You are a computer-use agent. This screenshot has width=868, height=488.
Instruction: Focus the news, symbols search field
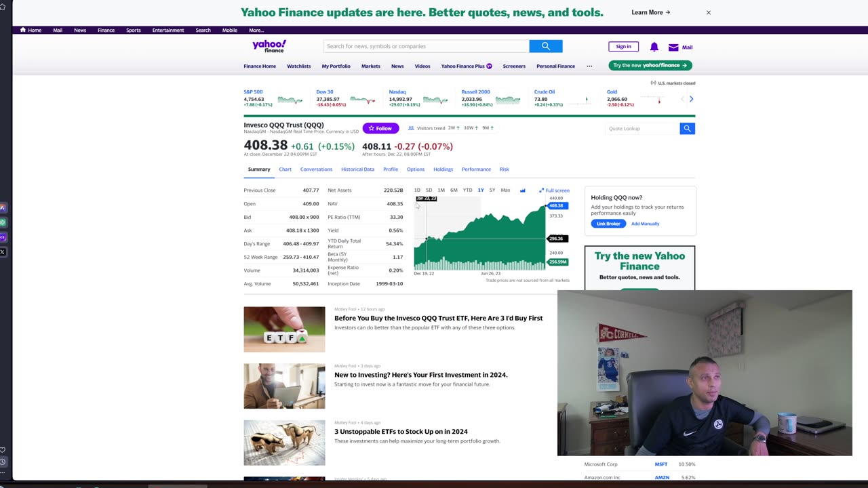tap(426, 46)
